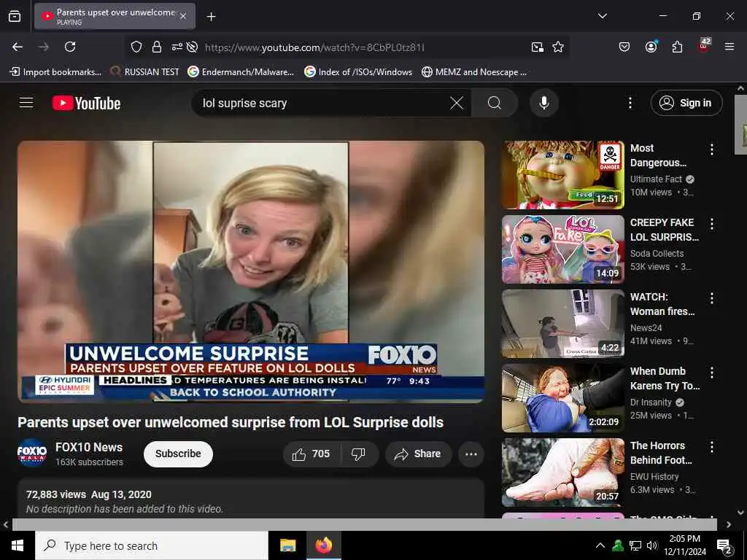
Task: Expand the list all tabs chevron
Action: tap(602, 16)
